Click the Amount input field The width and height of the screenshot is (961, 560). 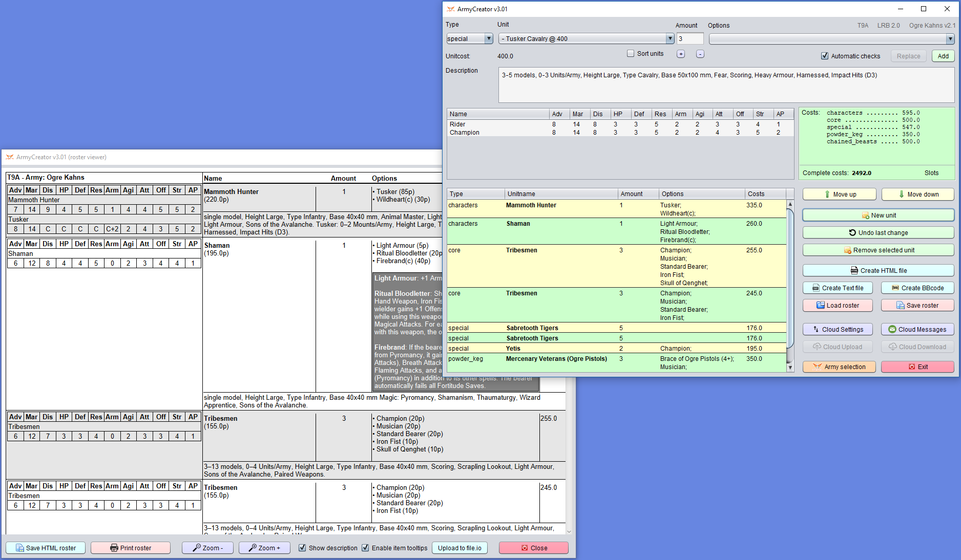pyautogui.click(x=690, y=39)
